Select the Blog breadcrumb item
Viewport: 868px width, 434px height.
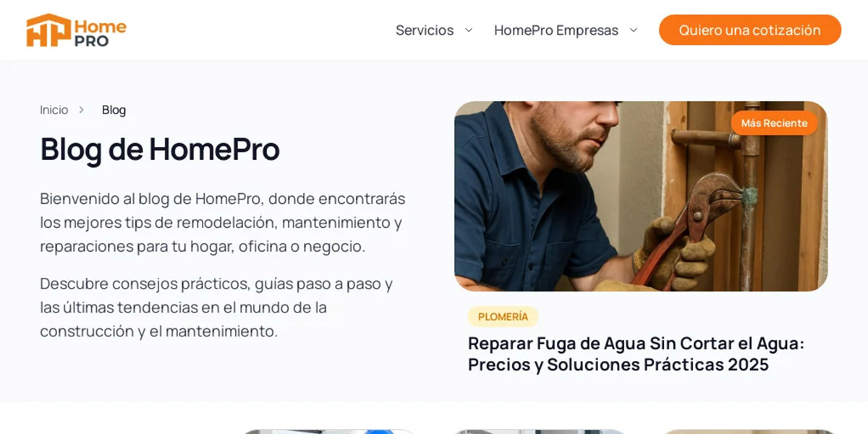[x=114, y=110]
